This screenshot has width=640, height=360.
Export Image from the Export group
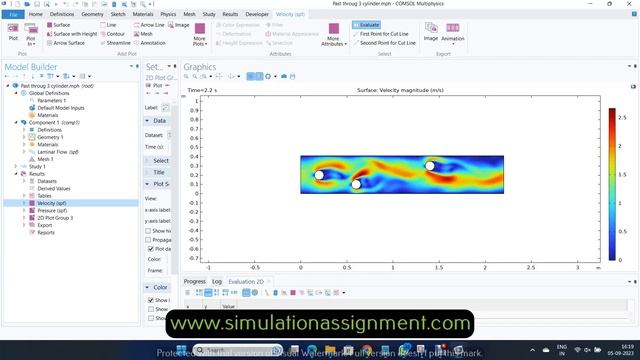(x=431, y=32)
